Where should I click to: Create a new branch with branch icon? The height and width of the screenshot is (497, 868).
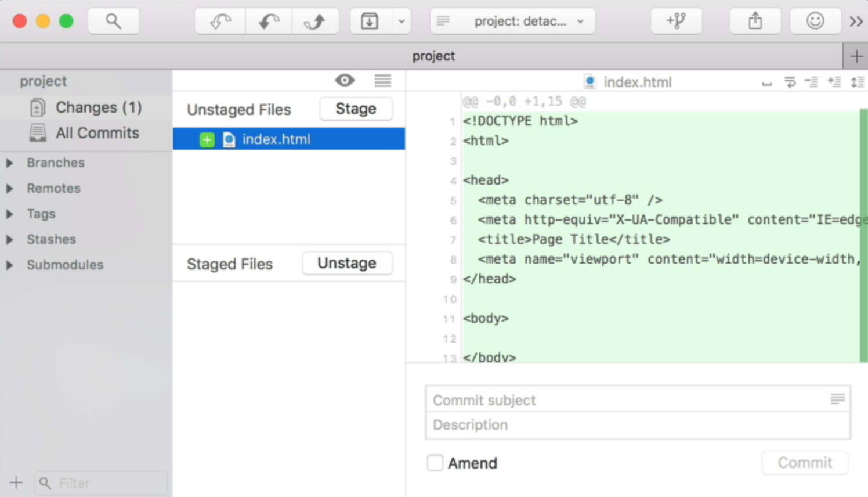(x=676, y=21)
